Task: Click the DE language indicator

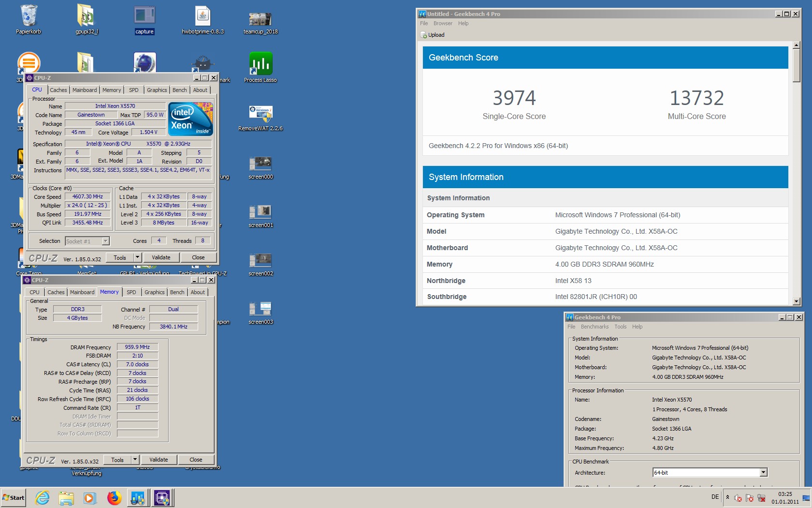Action: (715, 497)
